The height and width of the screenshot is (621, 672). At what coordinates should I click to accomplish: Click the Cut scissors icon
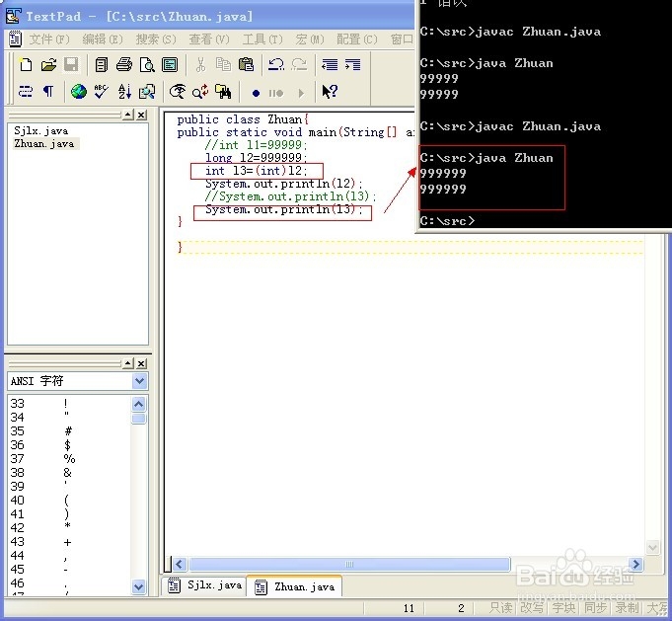200,65
